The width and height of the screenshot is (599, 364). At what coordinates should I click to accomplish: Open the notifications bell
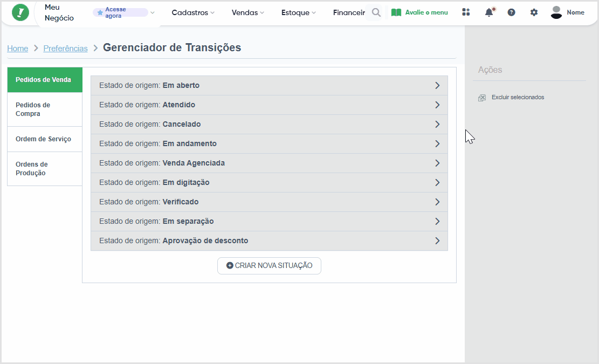[490, 12]
